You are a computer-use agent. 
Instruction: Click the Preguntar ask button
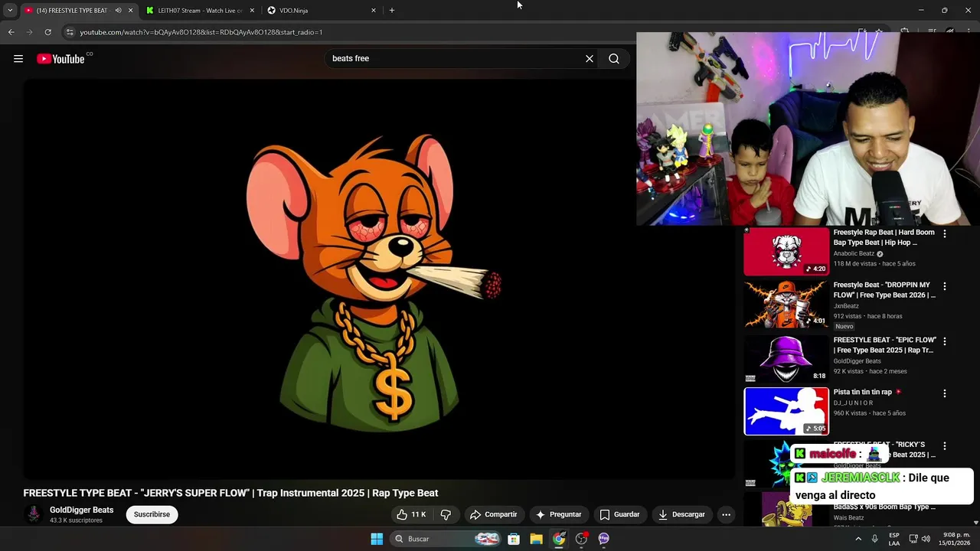click(558, 514)
